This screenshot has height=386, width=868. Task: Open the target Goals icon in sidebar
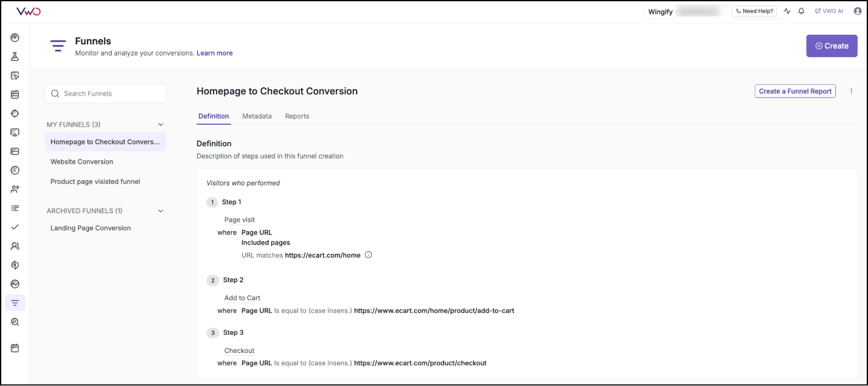15,113
